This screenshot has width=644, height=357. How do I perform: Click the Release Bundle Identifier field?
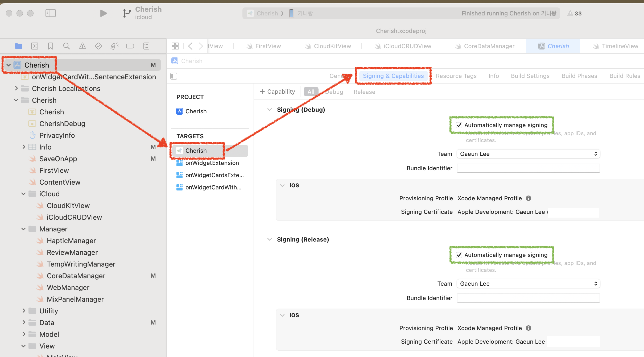pos(528,298)
